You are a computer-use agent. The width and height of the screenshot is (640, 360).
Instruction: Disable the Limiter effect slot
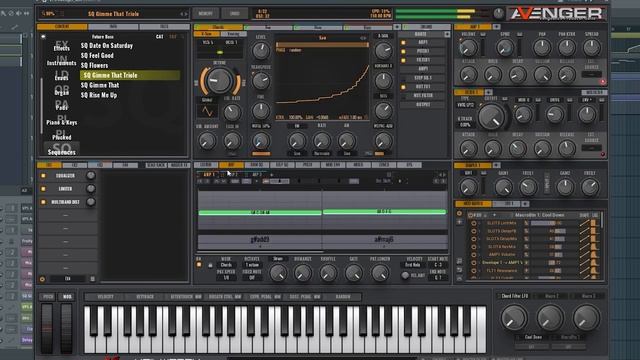[43, 189]
